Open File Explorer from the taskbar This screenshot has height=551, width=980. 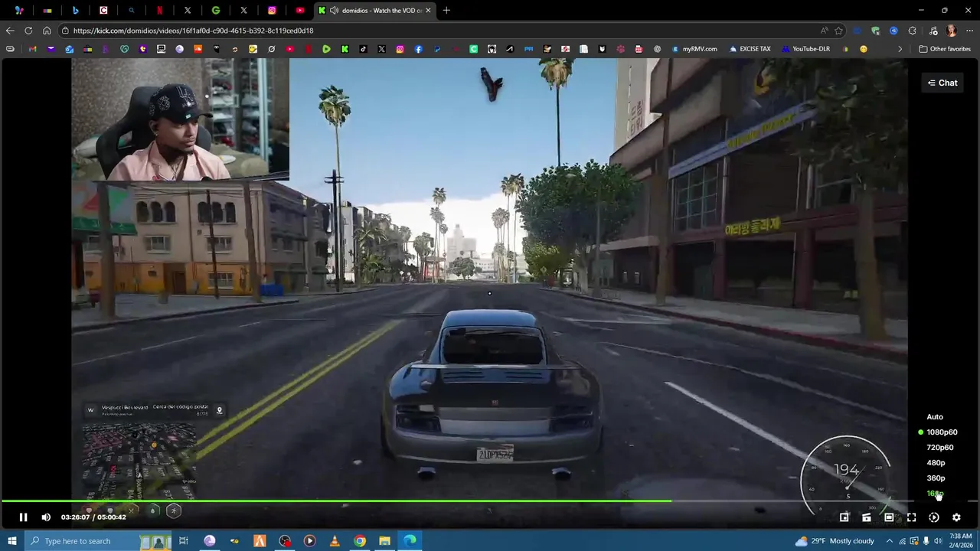(385, 541)
